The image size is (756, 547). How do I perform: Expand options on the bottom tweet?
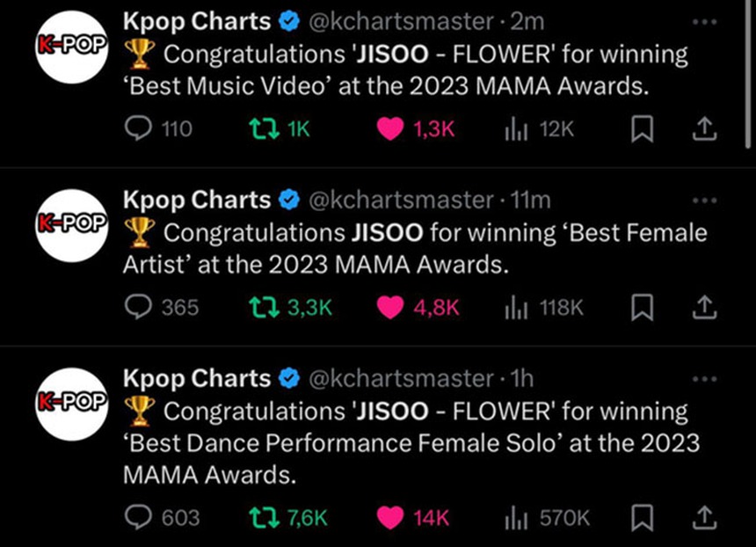(703, 376)
